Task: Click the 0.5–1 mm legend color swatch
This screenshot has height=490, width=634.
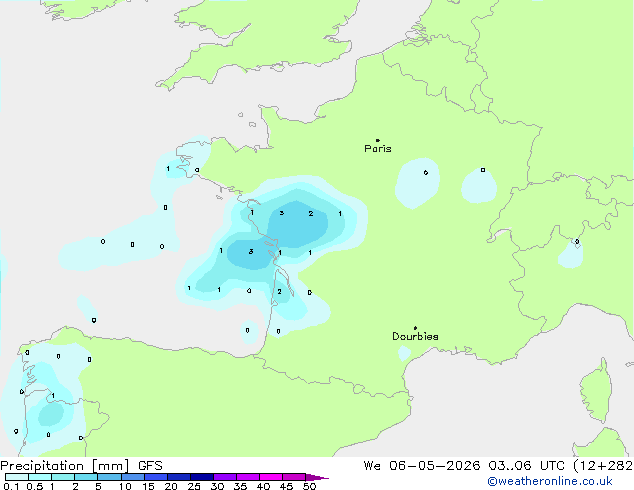Action: point(40,477)
